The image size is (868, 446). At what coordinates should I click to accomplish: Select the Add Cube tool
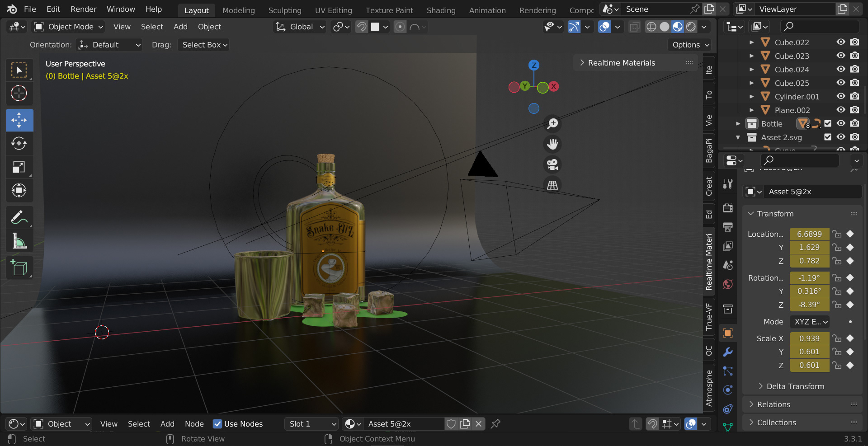[x=19, y=268]
